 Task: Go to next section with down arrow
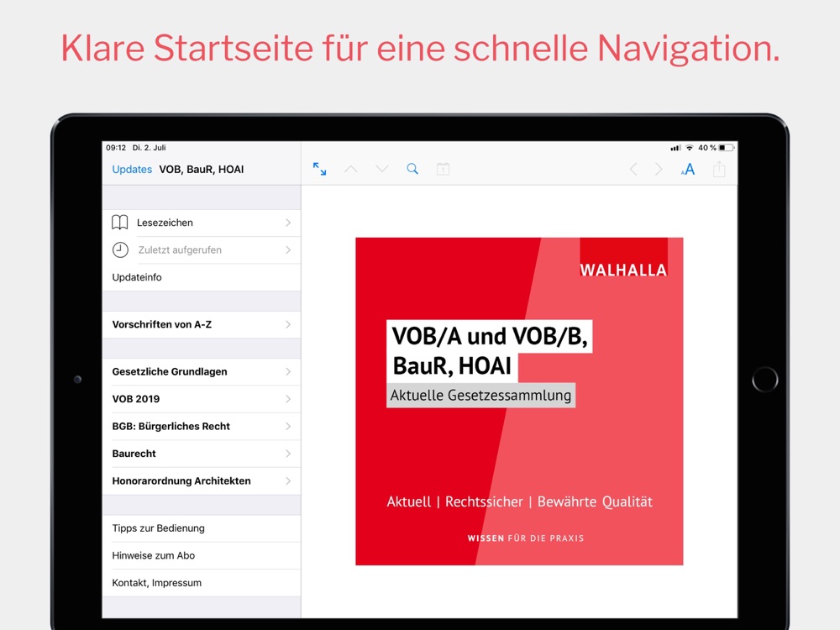(382, 170)
